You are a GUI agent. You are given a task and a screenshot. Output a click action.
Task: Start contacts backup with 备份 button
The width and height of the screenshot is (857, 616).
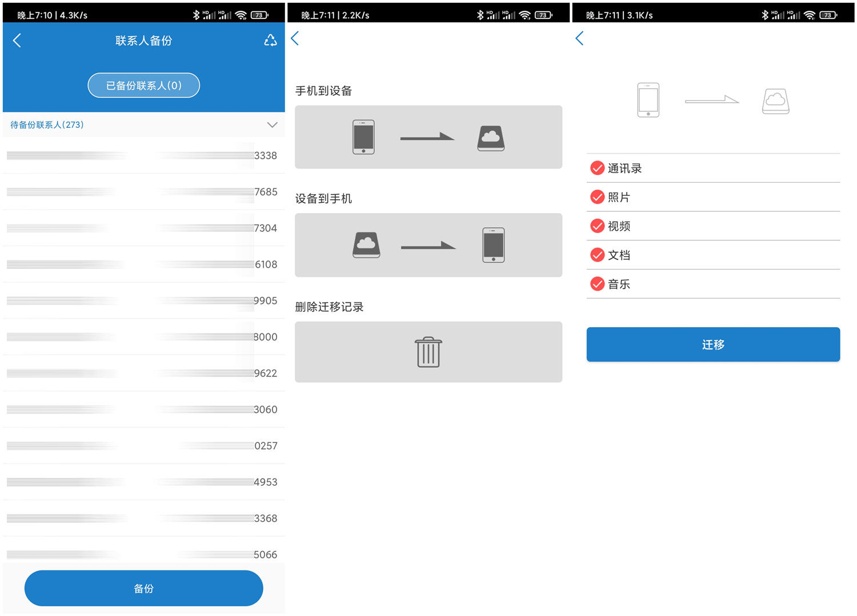[x=143, y=588]
